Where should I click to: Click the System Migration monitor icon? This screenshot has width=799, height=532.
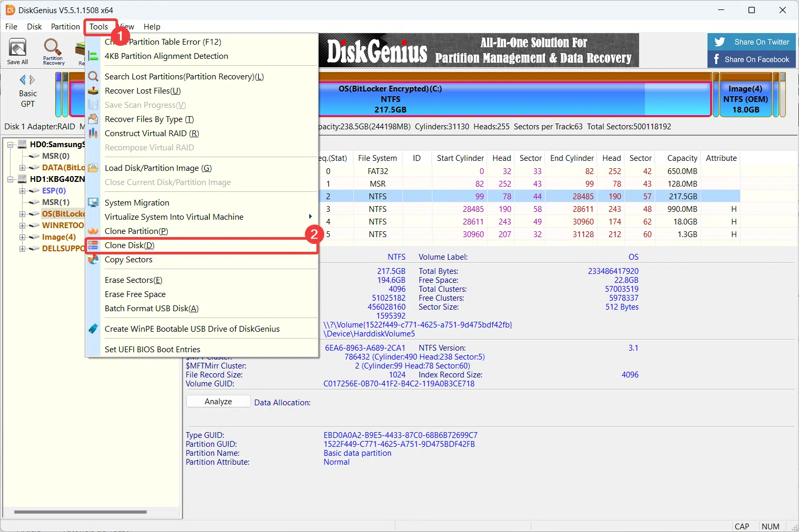click(93, 203)
